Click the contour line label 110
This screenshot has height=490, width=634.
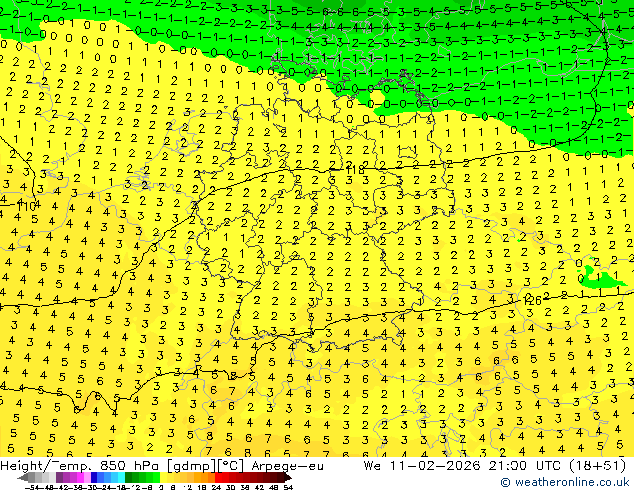click(27, 207)
